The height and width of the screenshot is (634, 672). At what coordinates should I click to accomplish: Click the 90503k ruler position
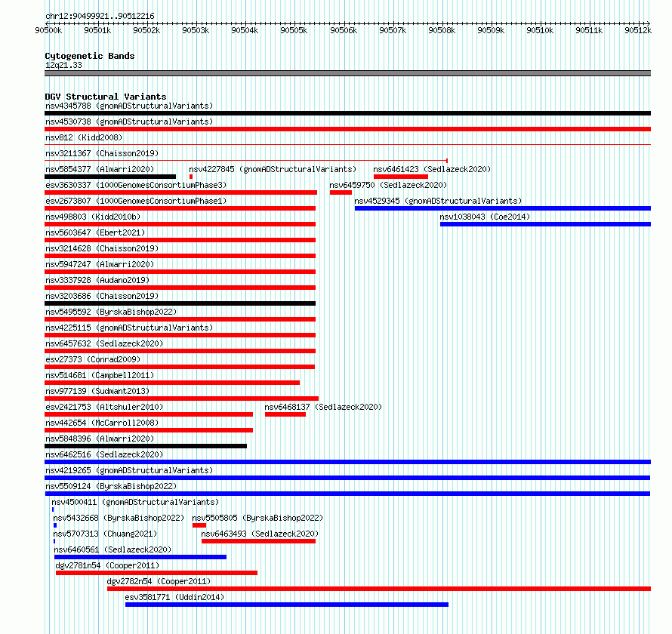point(196,30)
